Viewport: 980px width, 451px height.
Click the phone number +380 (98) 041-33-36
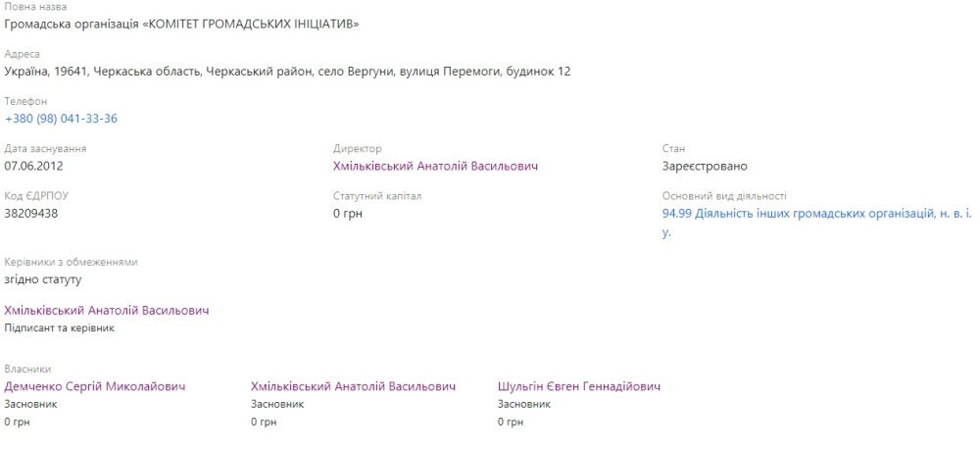pos(61,119)
